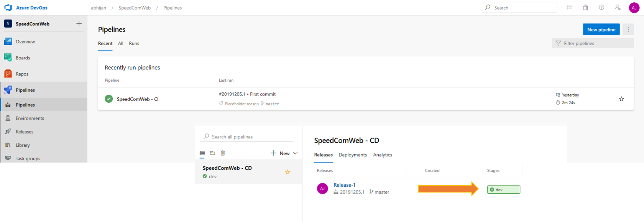
Task: Switch to the Runs tab
Action: [x=134, y=43]
